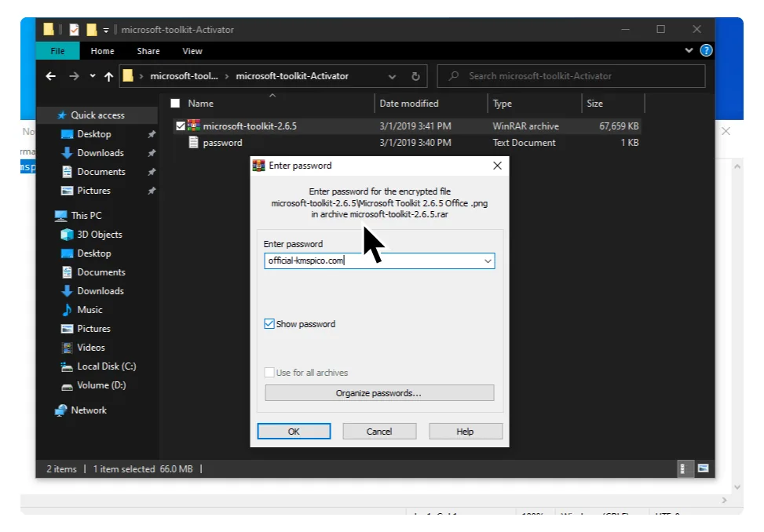
Task: Expand the ribbon chevron
Action: click(689, 50)
